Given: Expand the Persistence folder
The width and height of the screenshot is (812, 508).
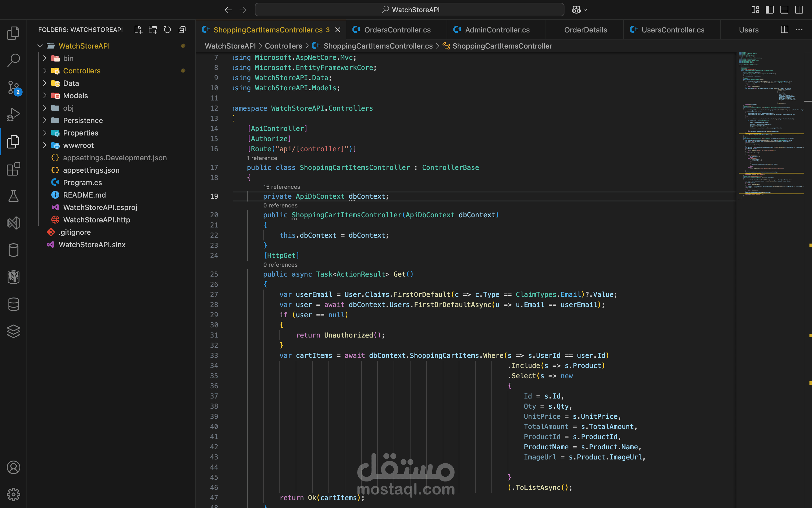Looking at the screenshot, I should click(x=45, y=120).
